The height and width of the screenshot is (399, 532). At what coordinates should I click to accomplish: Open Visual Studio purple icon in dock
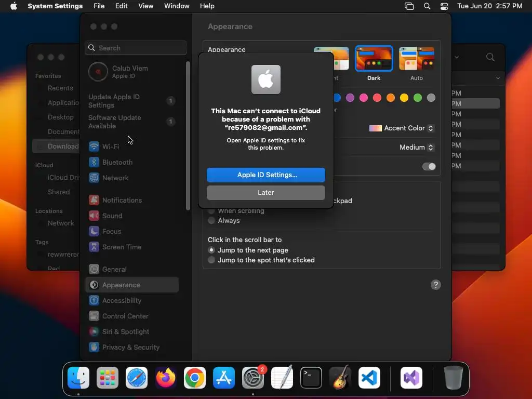pos(411,378)
